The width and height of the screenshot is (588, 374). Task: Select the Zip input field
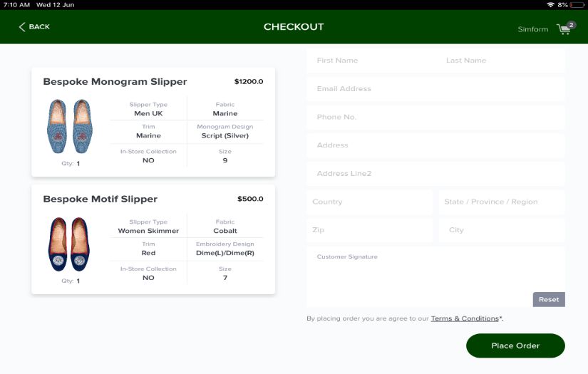(368, 230)
